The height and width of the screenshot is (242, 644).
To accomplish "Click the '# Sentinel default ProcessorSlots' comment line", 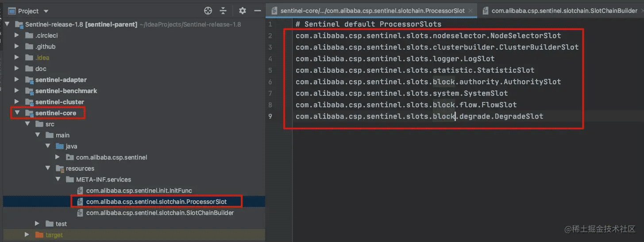I will (x=369, y=24).
